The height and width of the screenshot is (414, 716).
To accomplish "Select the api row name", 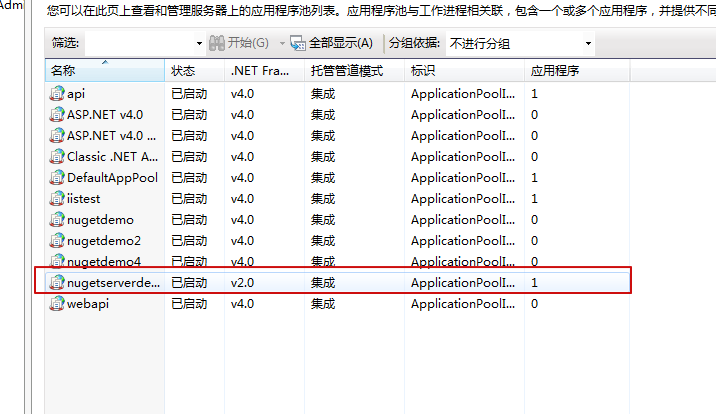I will tap(76, 94).
